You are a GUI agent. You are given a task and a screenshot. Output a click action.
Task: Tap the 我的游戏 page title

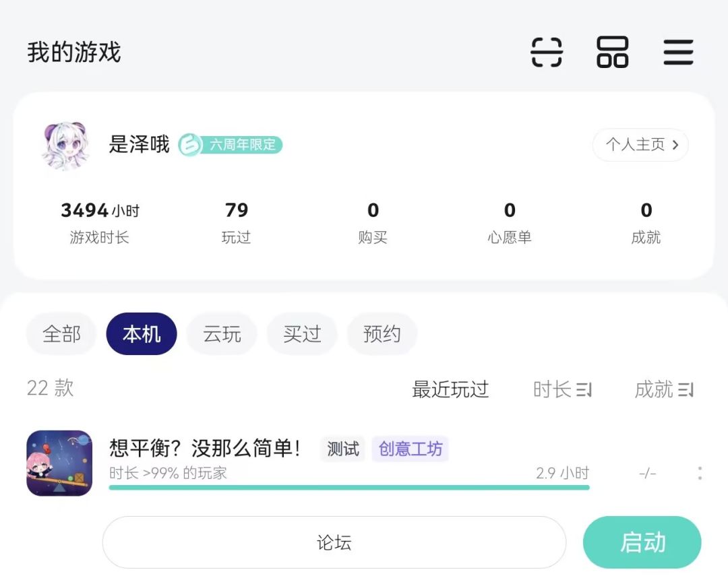pyautogui.click(x=74, y=51)
